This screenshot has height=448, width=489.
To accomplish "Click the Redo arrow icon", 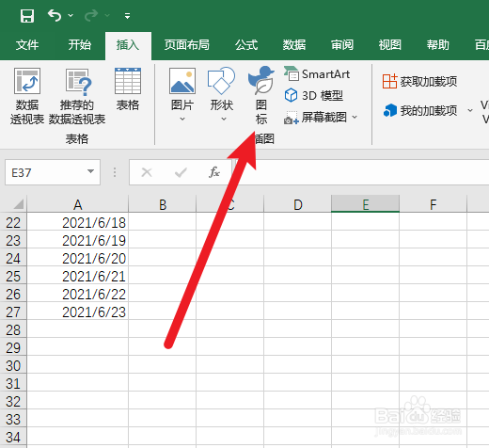I will (x=91, y=15).
